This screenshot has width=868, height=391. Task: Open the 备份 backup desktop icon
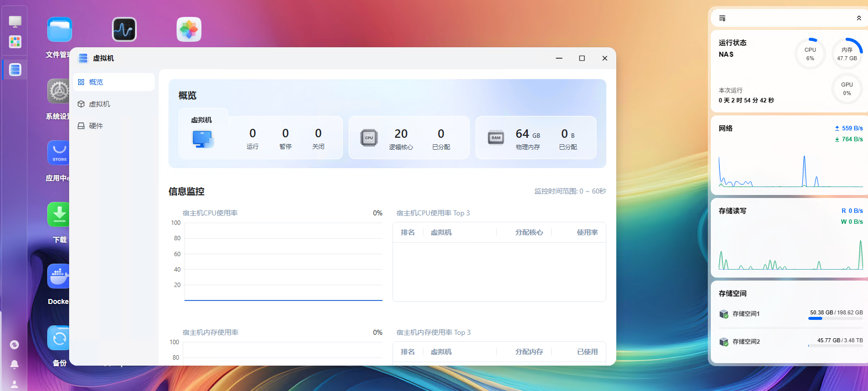click(x=59, y=338)
